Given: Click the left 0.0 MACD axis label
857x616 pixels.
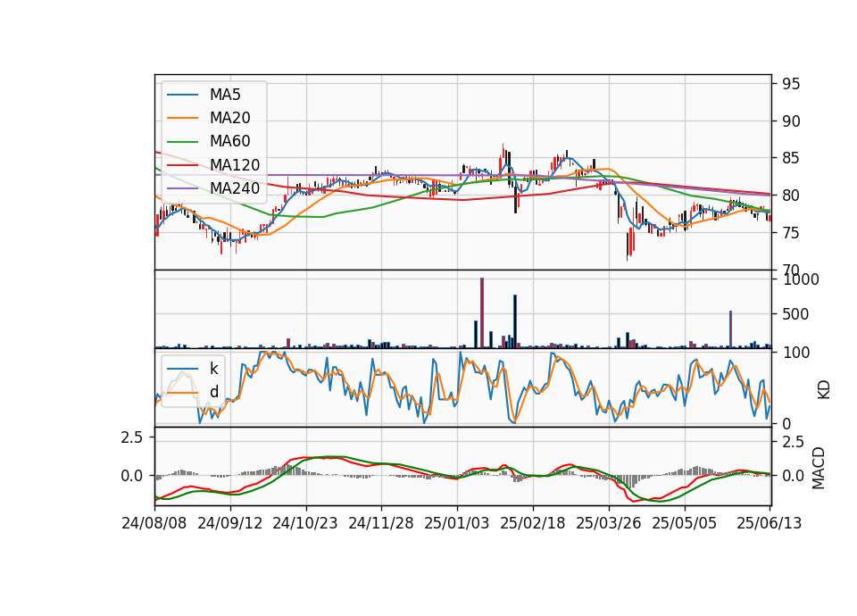Looking at the screenshot, I should point(132,476).
